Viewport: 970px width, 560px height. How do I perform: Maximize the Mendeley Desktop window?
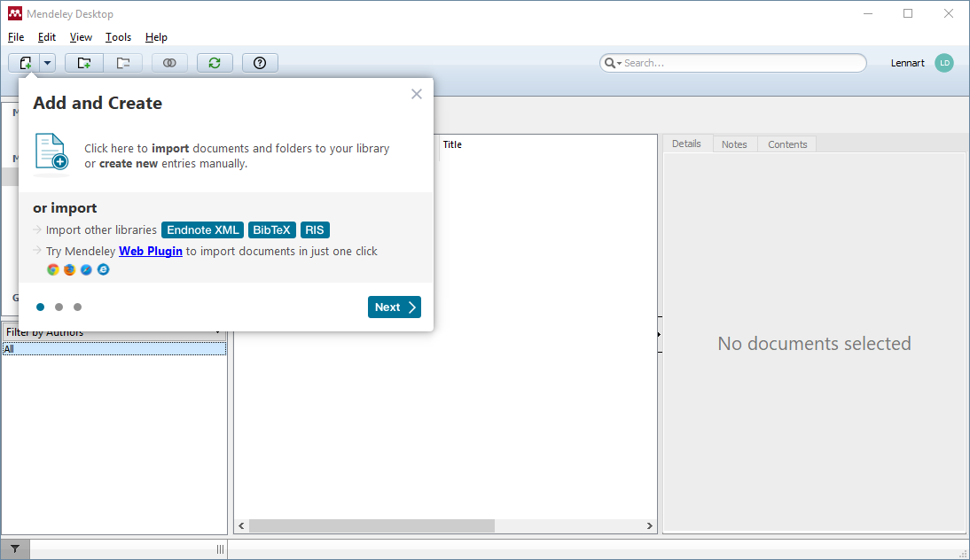click(x=908, y=13)
